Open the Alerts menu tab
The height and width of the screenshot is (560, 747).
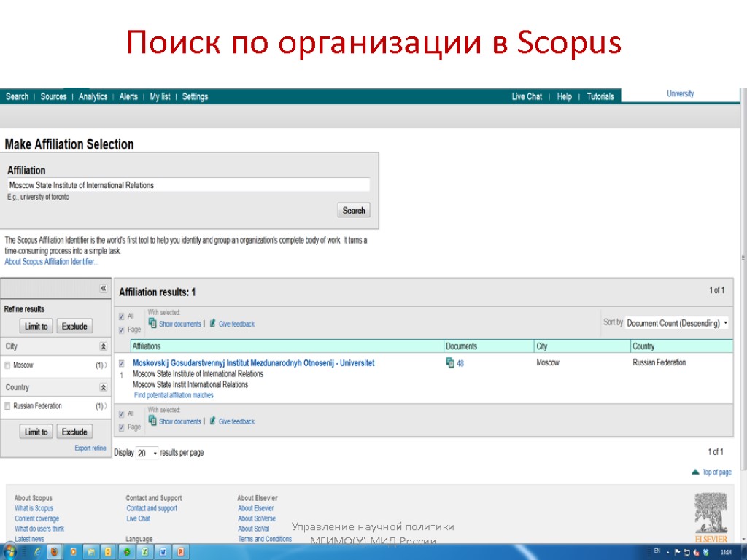pos(128,97)
